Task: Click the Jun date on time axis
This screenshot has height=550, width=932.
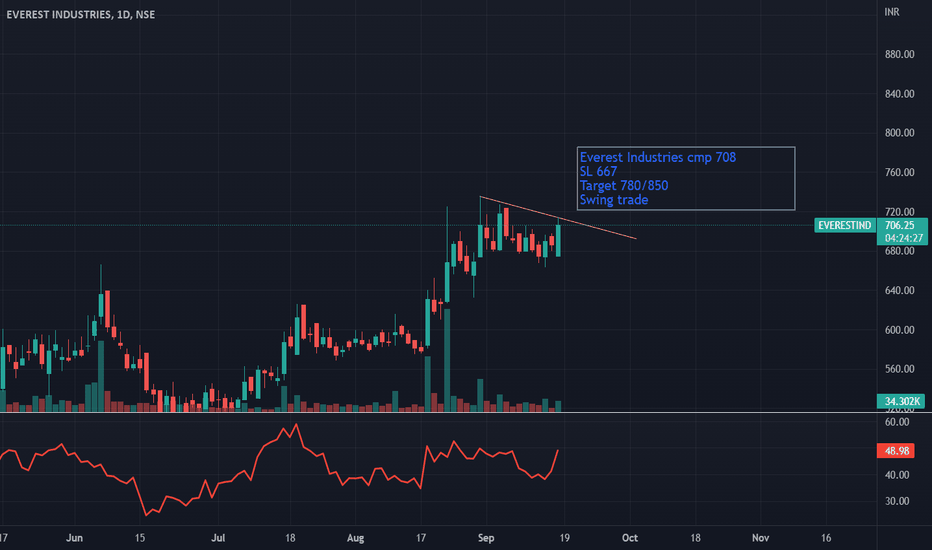Action: coord(74,538)
